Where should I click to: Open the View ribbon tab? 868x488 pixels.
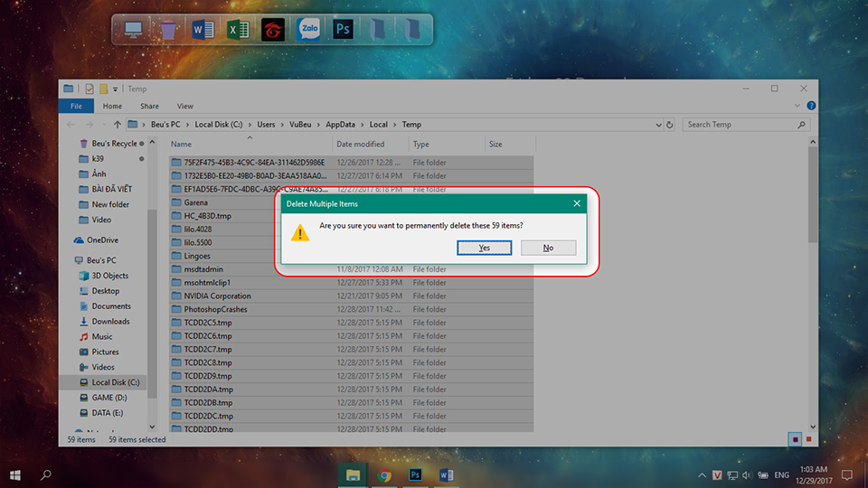[184, 106]
